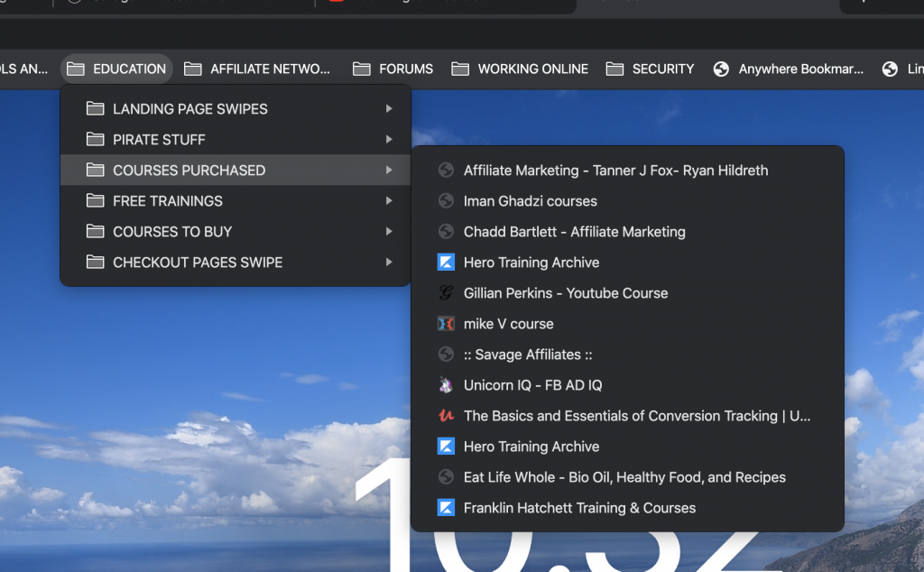Click the ClickFunnels favicon for mike V course
924x572 pixels.
click(446, 323)
